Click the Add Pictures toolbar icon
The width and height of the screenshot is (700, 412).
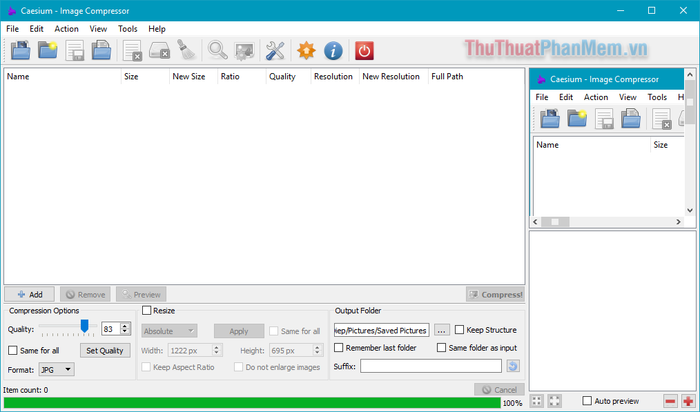pos(21,50)
